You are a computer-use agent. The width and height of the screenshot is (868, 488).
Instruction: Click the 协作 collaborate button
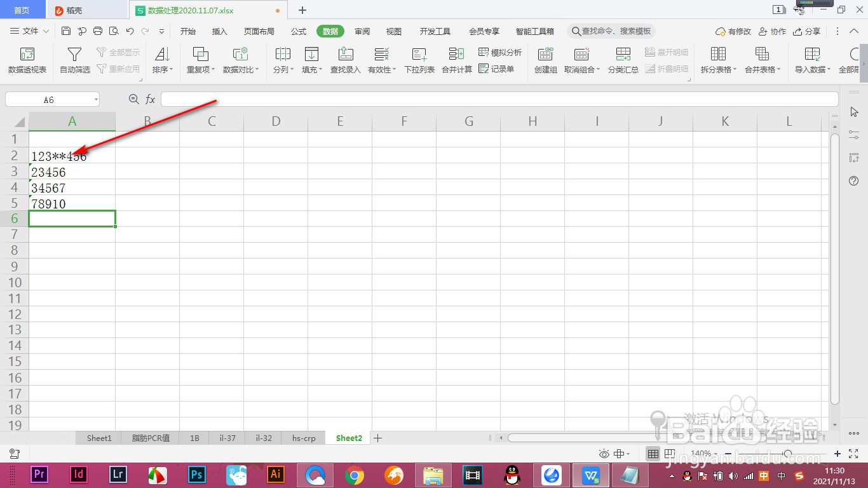(772, 31)
